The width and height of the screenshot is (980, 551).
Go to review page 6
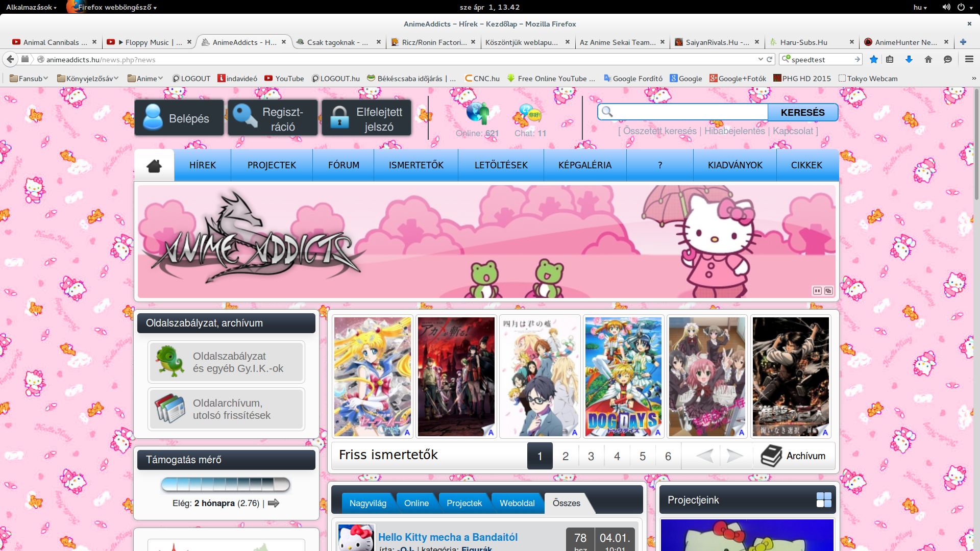coord(668,456)
